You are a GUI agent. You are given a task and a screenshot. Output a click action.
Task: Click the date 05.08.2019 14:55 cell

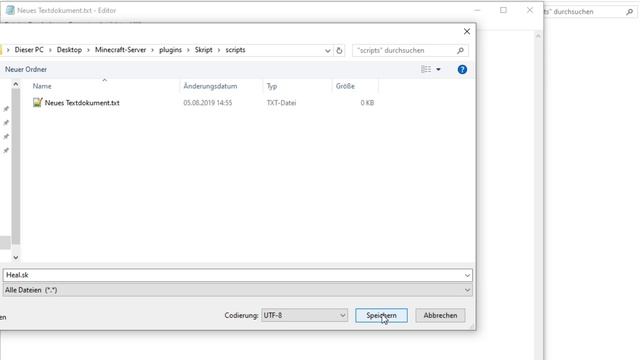coord(207,103)
